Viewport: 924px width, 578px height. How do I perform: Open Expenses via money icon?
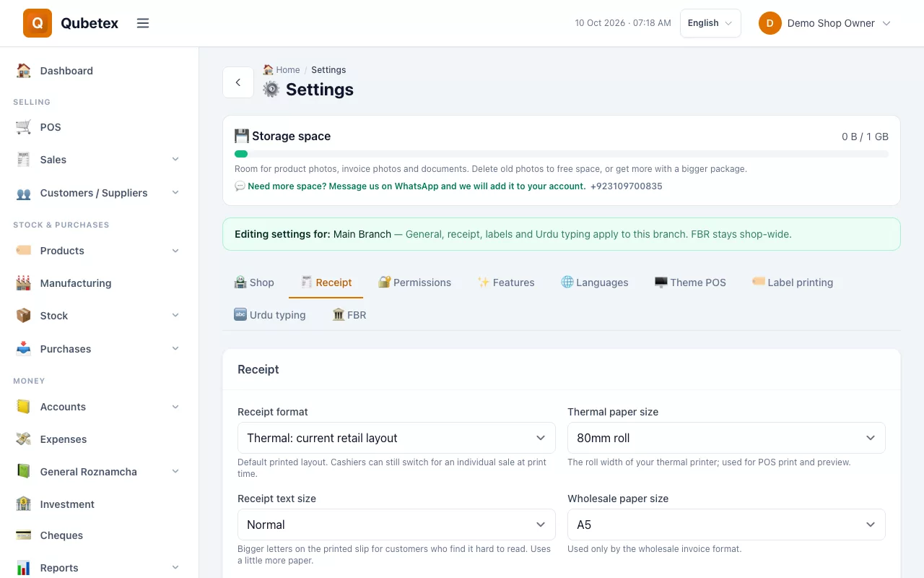(24, 439)
